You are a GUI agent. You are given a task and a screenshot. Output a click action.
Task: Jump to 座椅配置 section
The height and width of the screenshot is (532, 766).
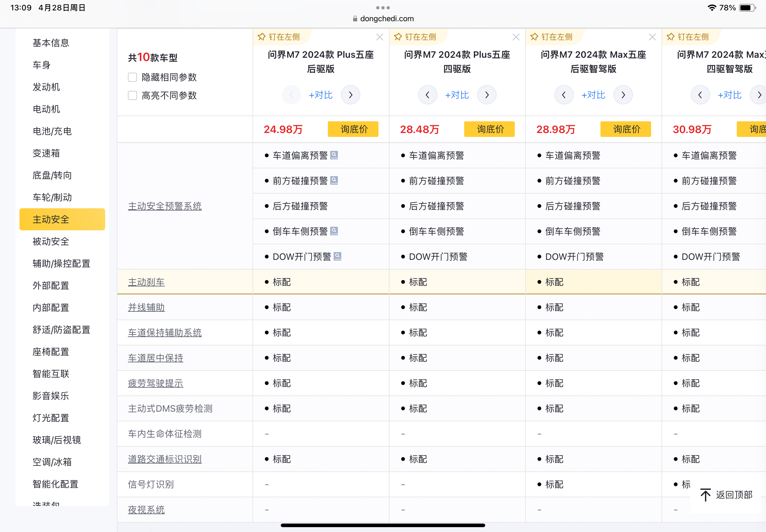click(51, 352)
